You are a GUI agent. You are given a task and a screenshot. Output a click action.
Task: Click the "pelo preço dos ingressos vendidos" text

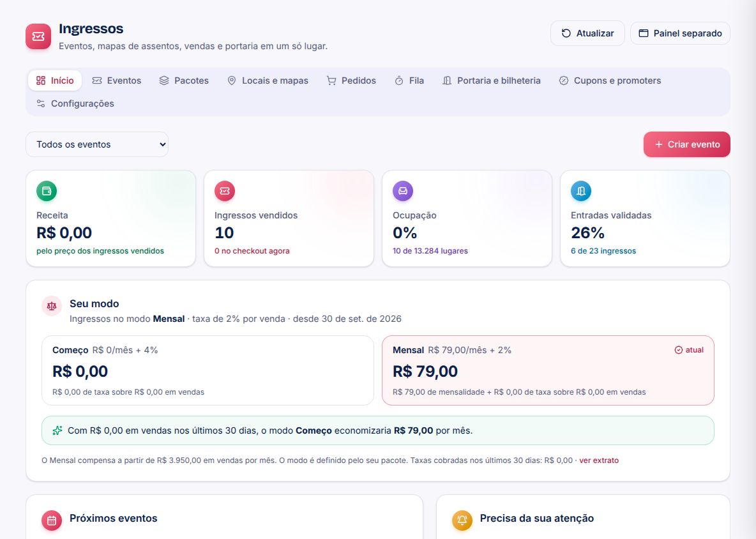[x=100, y=251]
